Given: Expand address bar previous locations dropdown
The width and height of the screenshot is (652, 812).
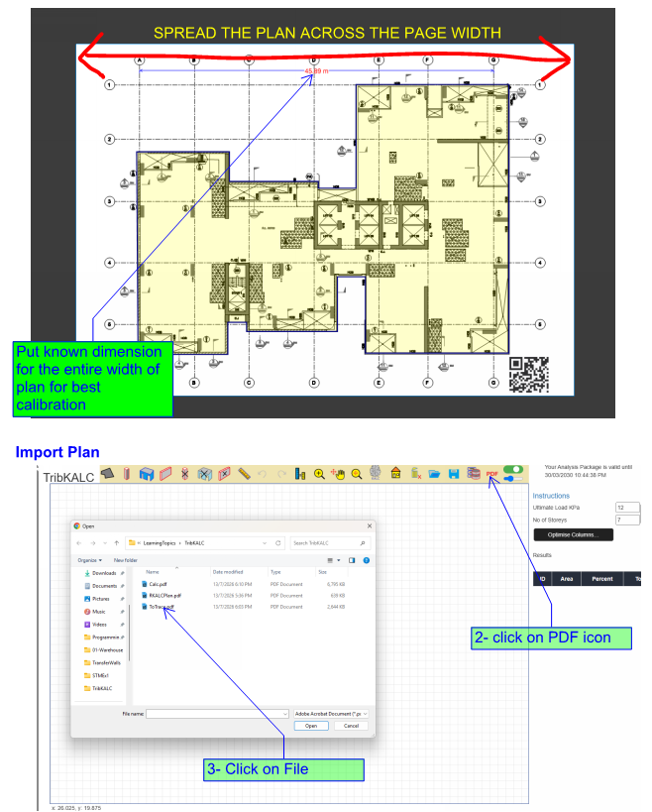Looking at the screenshot, I should pyautogui.click(x=265, y=543).
